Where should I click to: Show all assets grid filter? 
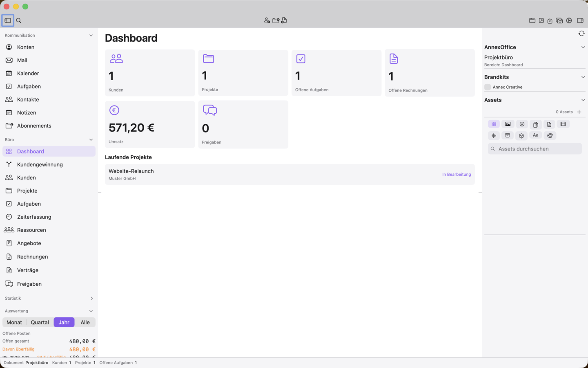pos(494,124)
